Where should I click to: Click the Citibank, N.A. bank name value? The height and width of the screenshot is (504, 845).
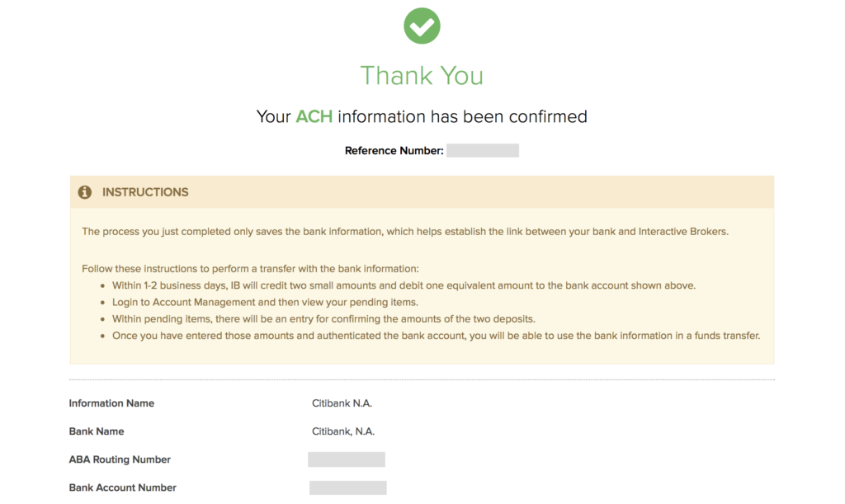pos(343,431)
